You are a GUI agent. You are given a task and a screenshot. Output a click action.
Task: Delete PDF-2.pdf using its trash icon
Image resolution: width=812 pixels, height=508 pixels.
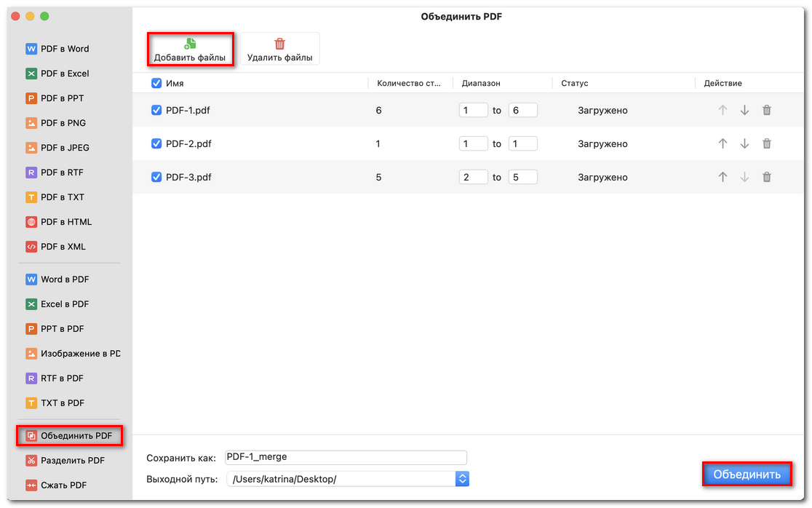point(767,143)
